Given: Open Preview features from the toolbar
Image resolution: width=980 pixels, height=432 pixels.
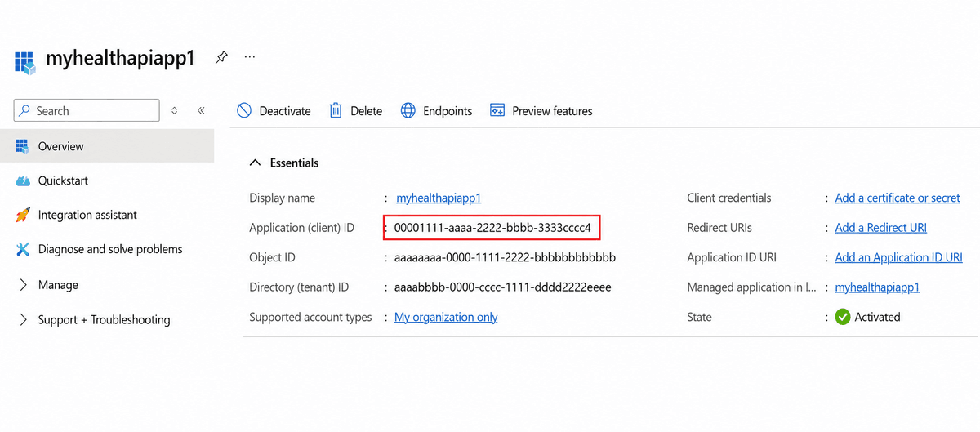Looking at the screenshot, I should [x=552, y=111].
